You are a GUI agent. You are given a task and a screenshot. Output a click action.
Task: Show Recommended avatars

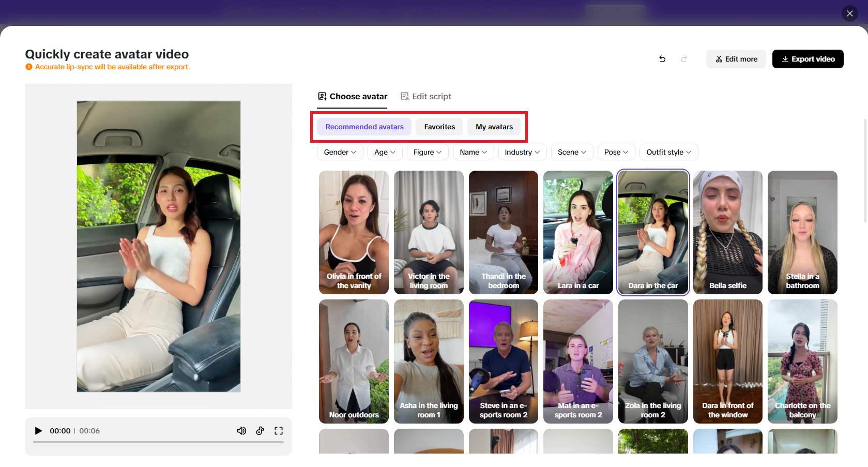click(x=364, y=127)
